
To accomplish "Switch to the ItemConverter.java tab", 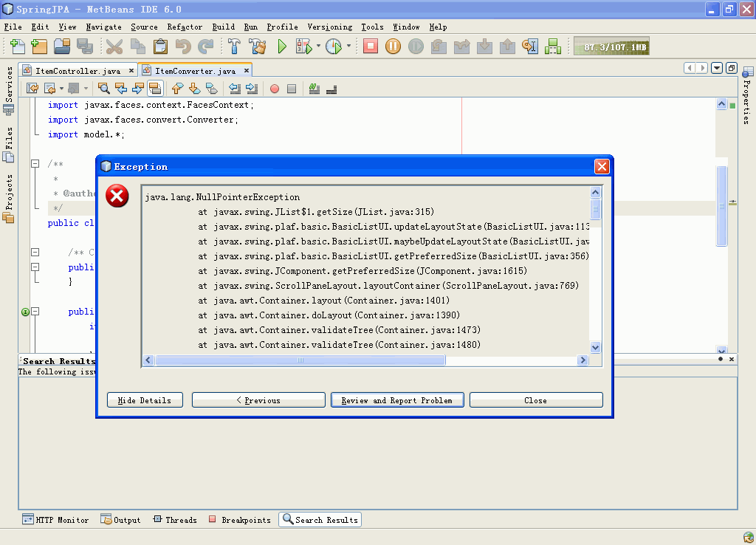I will coord(195,71).
